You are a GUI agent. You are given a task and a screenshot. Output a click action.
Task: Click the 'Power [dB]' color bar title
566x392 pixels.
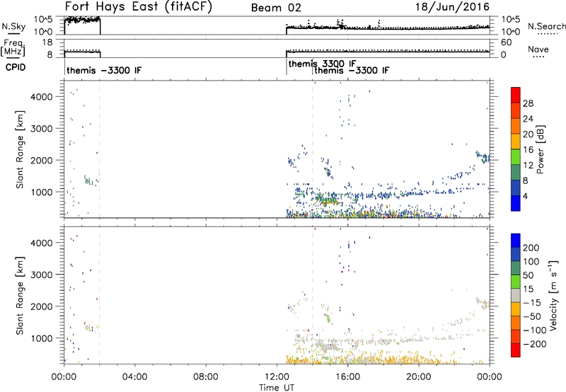click(x=541, y=149)
